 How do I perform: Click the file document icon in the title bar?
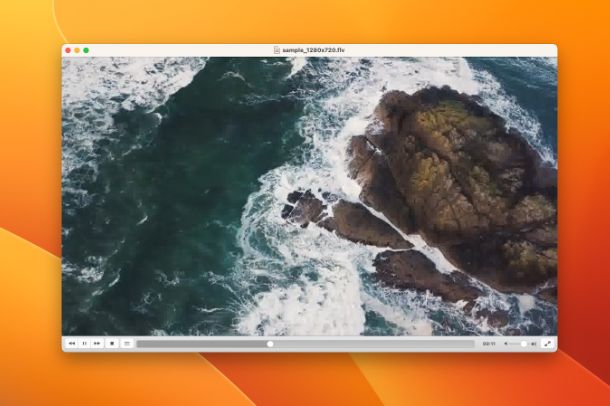coord(277,50)
